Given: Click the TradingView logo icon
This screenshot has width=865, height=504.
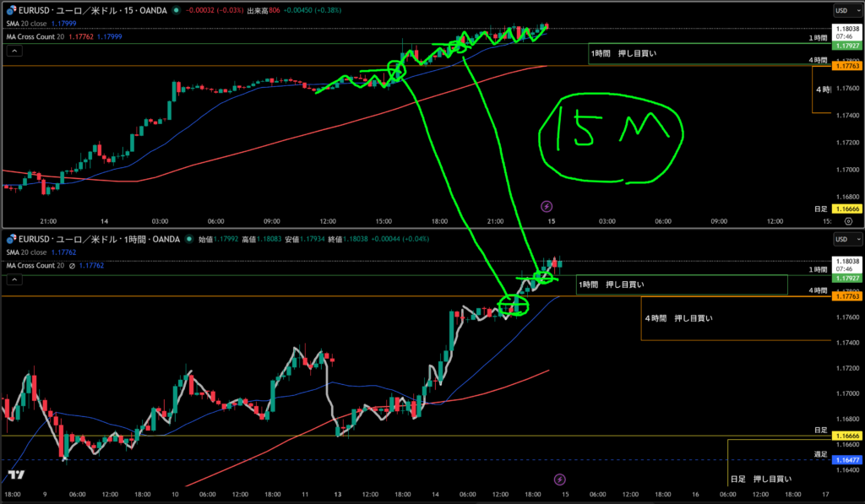Looking at the screenshot, I should coord(14,477).
